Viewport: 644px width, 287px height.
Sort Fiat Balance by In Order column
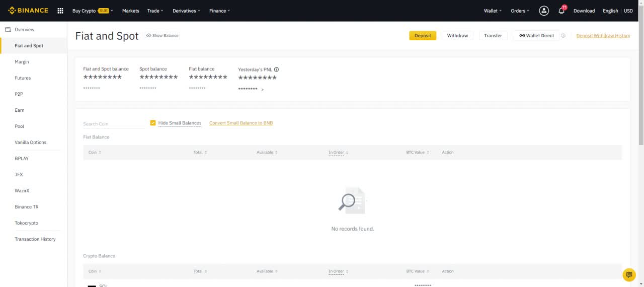click(x=338, y=153)
